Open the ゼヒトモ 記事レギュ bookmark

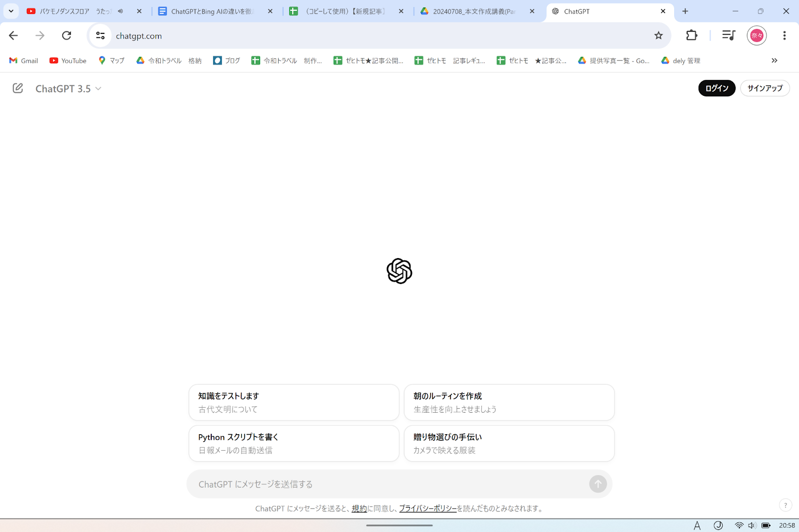(x=450, y=60)
